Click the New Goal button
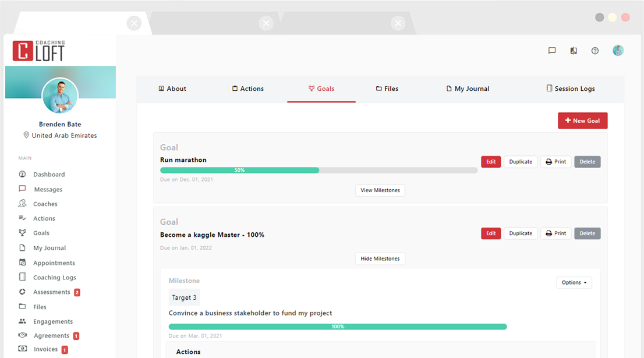This screenshot has height=358, width=644. [582, 120]
